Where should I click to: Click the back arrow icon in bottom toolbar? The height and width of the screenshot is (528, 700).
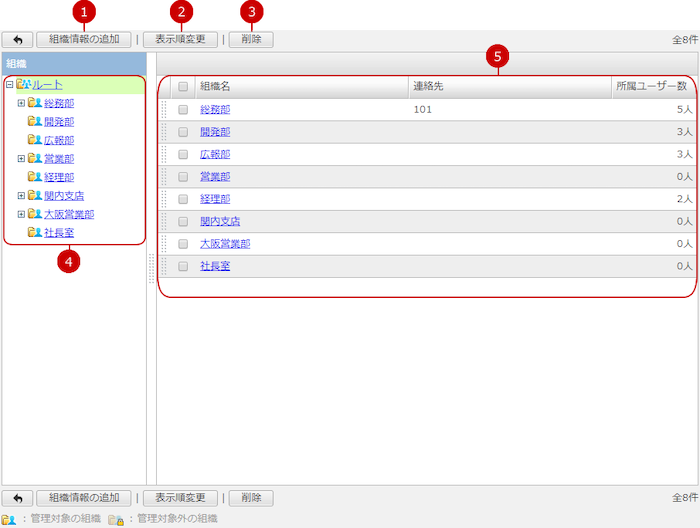pos(17,498)
